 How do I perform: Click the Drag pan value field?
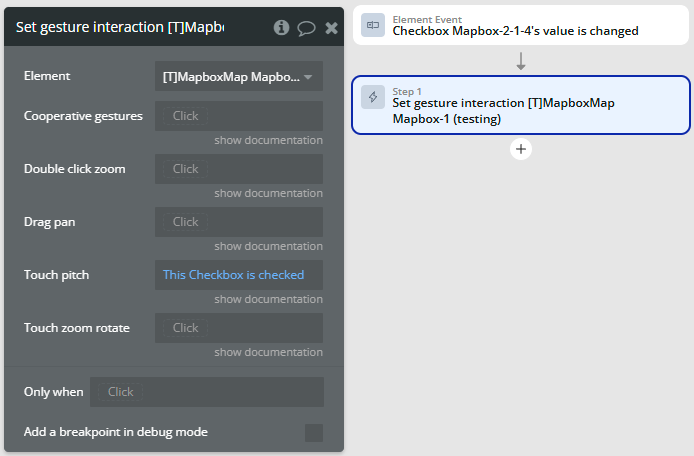pos(239,222)
